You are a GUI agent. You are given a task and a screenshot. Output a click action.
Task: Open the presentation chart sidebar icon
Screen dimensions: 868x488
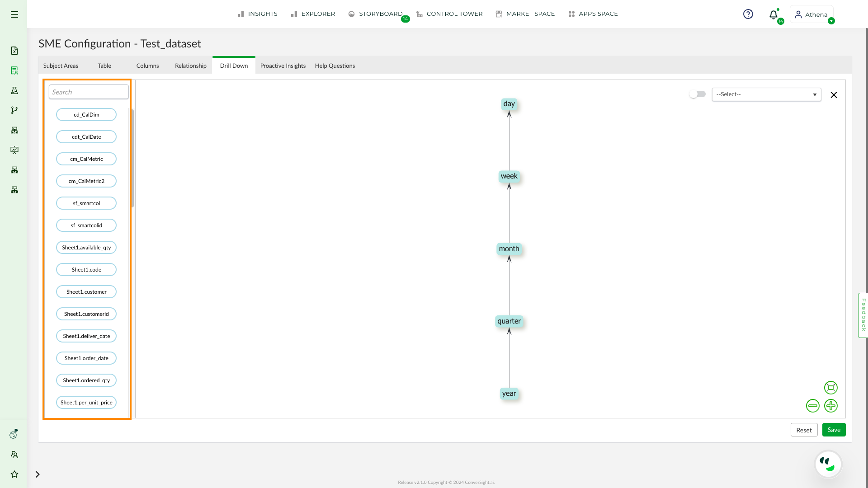click(x=14, y=150)
